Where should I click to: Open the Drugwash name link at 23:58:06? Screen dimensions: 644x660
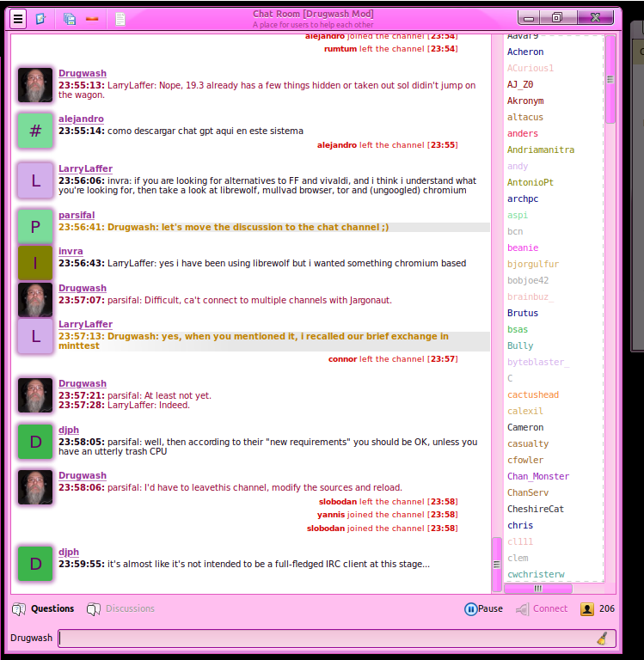(x=83, y=475)
